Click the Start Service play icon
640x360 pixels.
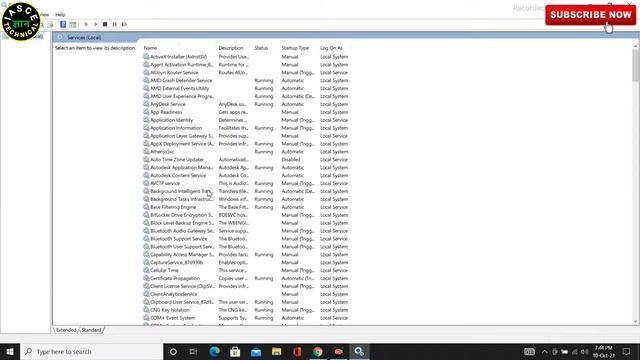[86, 24]
